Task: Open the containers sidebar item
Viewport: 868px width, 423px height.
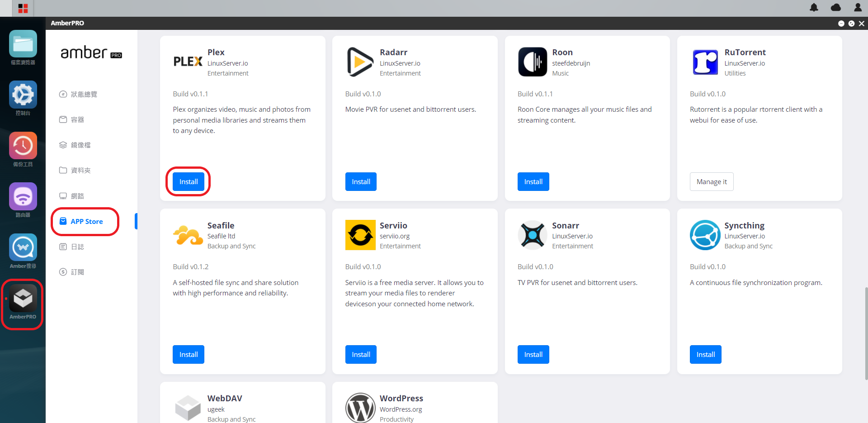Action: pos(72,119)
